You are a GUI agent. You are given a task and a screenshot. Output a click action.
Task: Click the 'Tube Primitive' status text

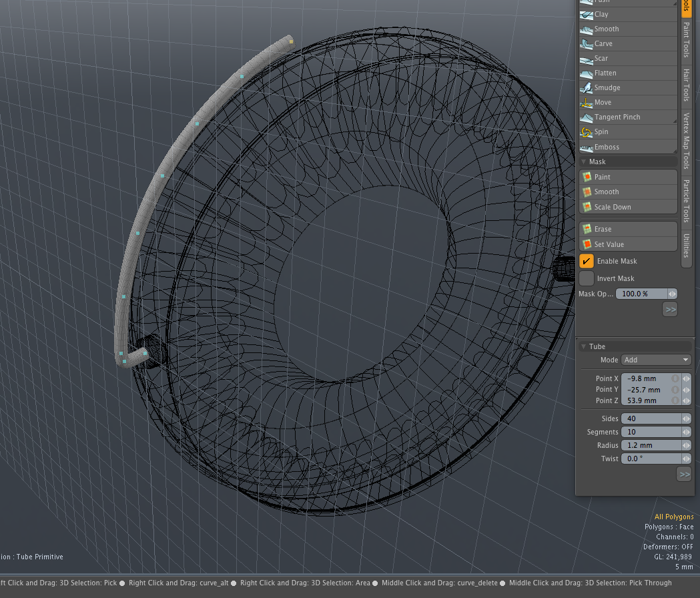pos(40,557)
